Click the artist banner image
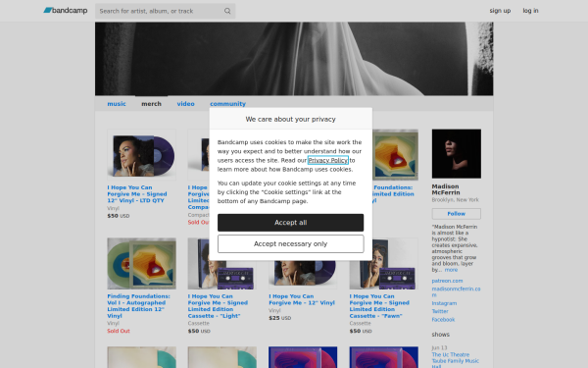Image resolution: width=588 pixels, height=368 pixels. click(294, 59)
